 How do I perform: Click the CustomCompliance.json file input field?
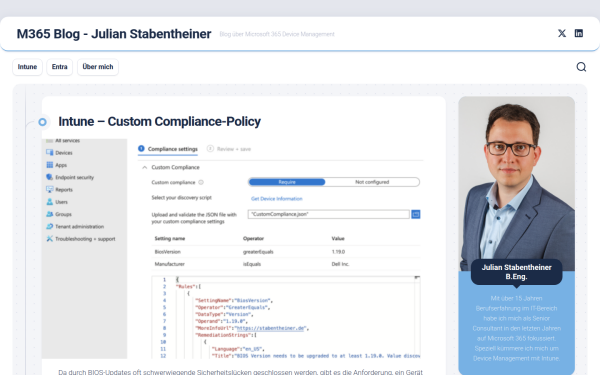(329, 214)
